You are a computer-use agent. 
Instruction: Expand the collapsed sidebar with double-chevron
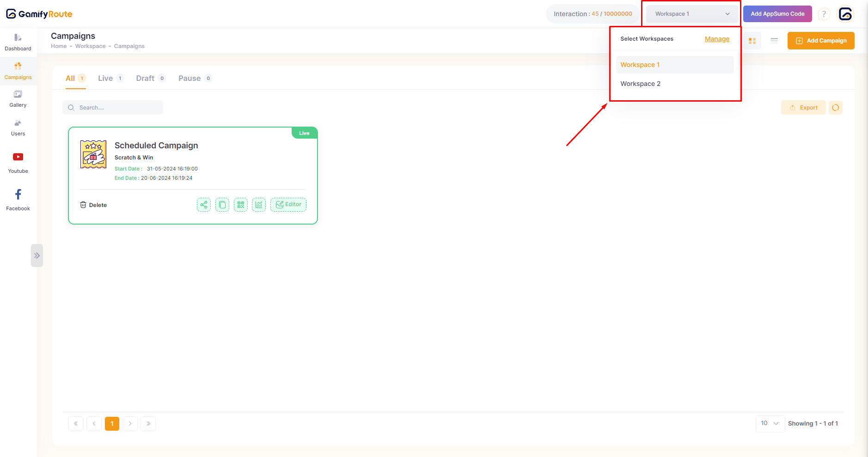pyautogui.click(x=37, y=256)
